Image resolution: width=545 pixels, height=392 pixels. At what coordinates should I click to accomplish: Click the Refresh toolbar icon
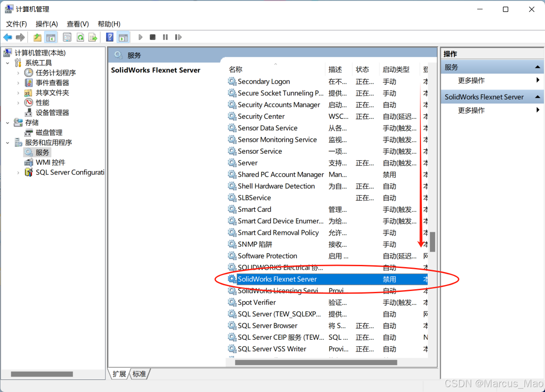tap(80, 37)
